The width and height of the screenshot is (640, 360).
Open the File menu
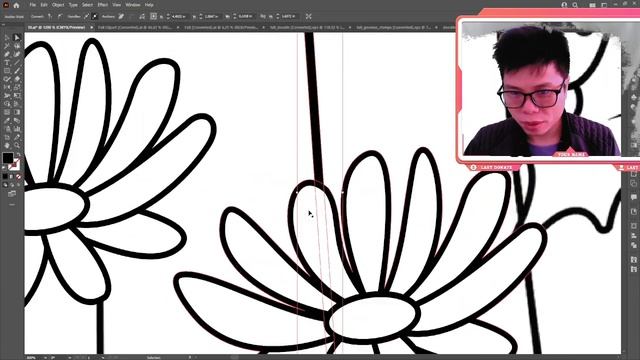coord(33,5)
